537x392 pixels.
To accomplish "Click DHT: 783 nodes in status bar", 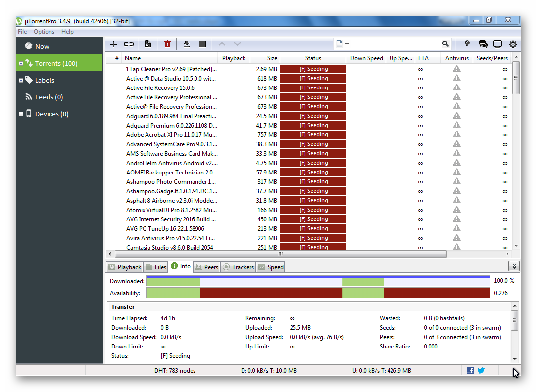I will 175,370.
